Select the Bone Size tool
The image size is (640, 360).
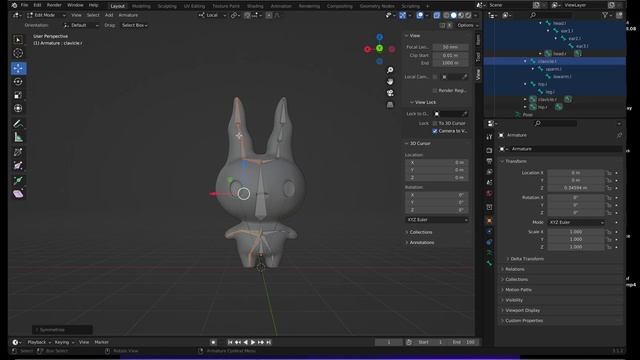18,165
